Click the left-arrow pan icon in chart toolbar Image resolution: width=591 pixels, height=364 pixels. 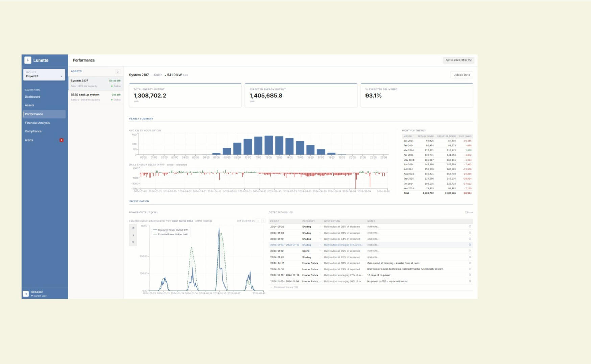(133, 235)
